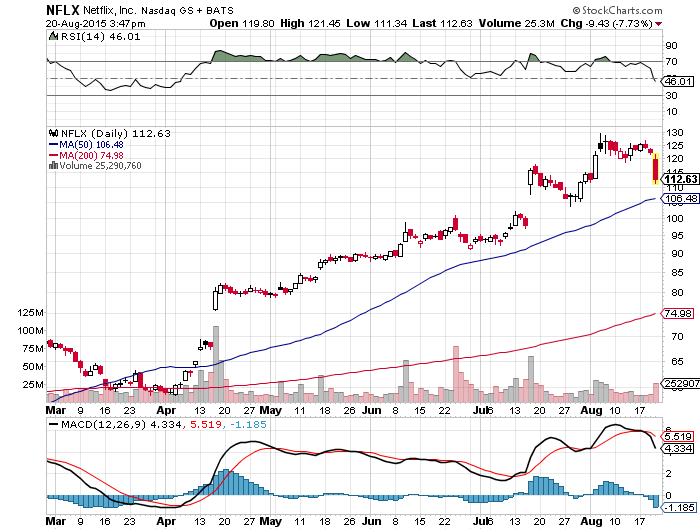
Task: Click the Aug label on the price chart date axis
Action: 591,410
